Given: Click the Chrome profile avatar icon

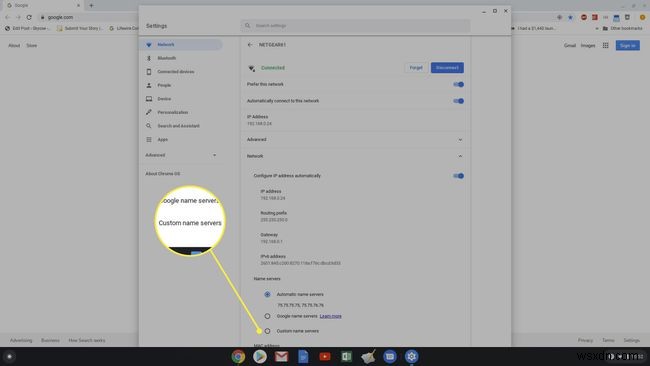Looking at the screenshot, I should click(x=643, y=17).
